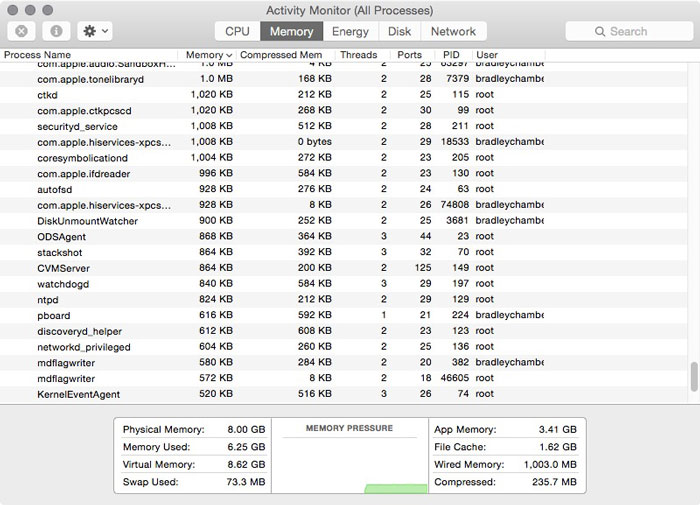Screen dimensions: 700x505
Task: Open the Network tab
Action: click(453, 31)
